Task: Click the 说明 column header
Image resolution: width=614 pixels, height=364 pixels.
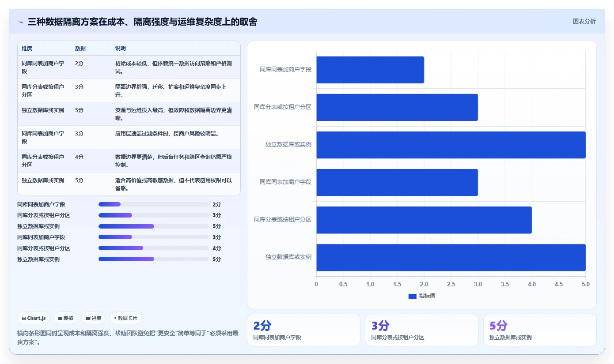Action: coord(121,49)
